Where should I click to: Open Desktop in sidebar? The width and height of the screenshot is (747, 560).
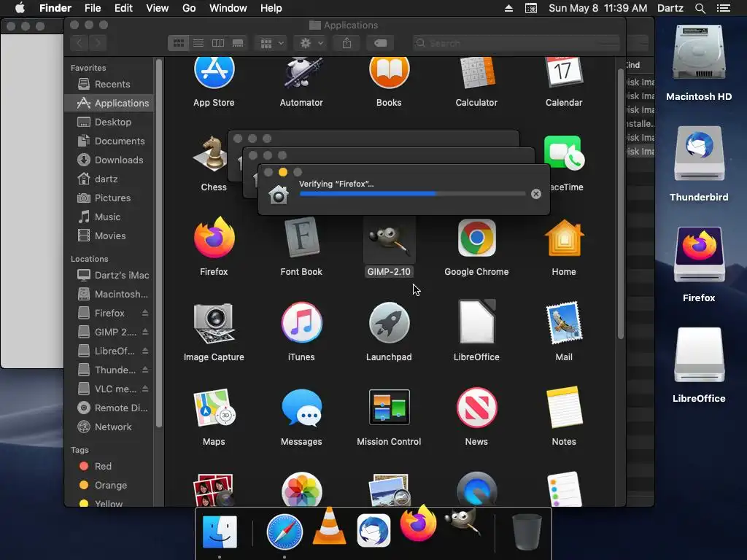[x=109, y=122]
